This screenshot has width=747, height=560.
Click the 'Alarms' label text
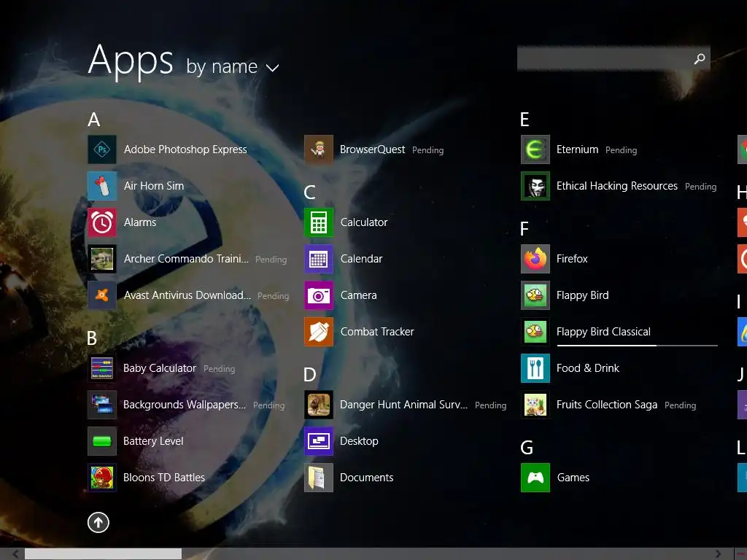tap(140, 222)
